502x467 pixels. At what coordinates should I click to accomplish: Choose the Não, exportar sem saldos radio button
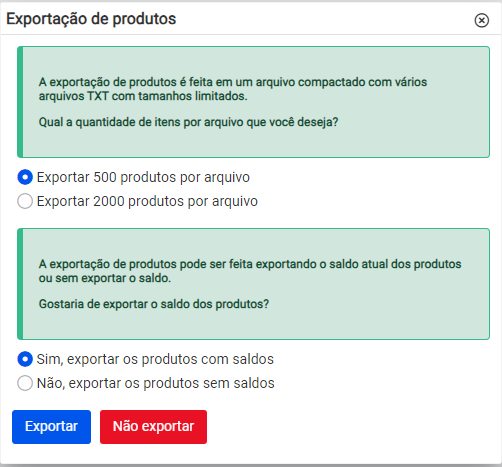click(25, 383)
